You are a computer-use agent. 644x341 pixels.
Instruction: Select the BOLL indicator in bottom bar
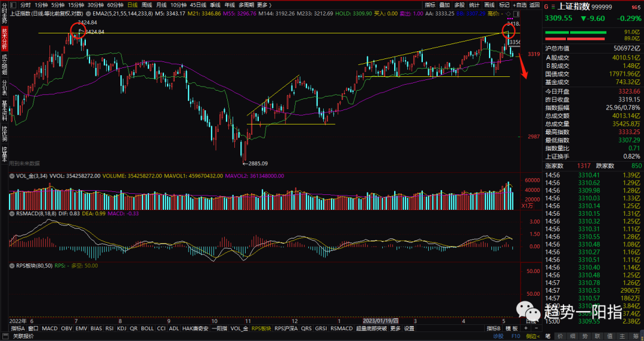(147, 328)
